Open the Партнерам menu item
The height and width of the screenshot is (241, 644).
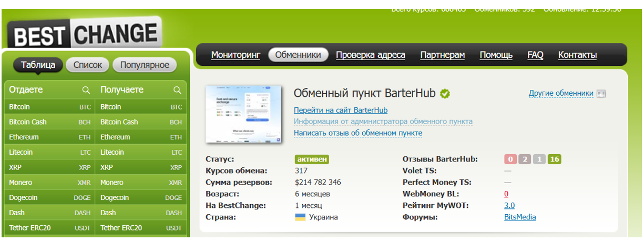(x=443, y=55)
